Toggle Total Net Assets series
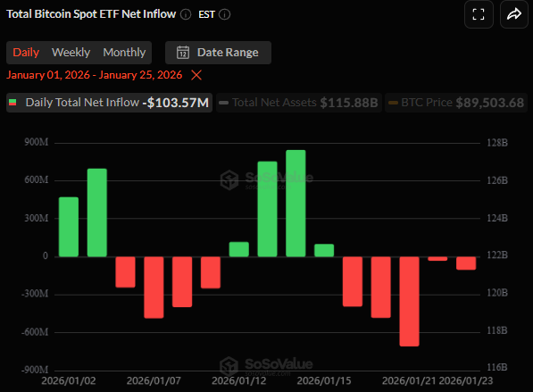Image resolution: width=533 pixels, height=392 pixels. tap(299, 103)
